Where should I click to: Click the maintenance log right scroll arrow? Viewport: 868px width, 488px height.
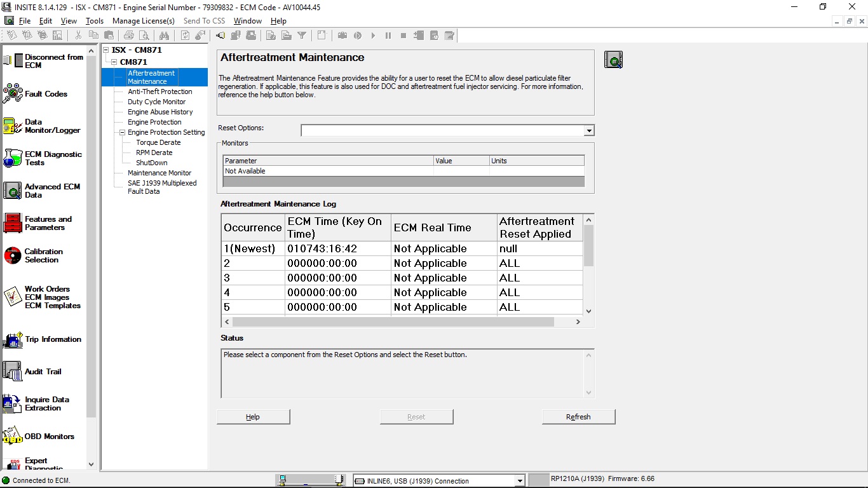click(x=578, y=322)
